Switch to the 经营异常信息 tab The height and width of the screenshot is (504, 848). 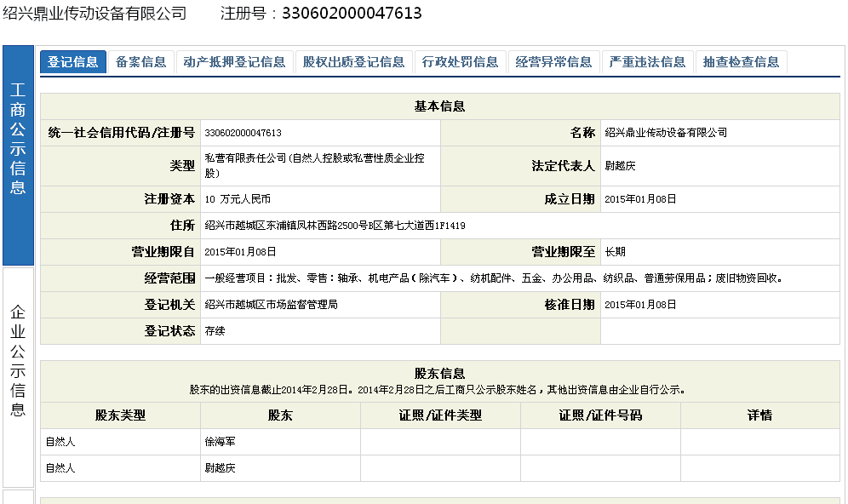point(554,62)
